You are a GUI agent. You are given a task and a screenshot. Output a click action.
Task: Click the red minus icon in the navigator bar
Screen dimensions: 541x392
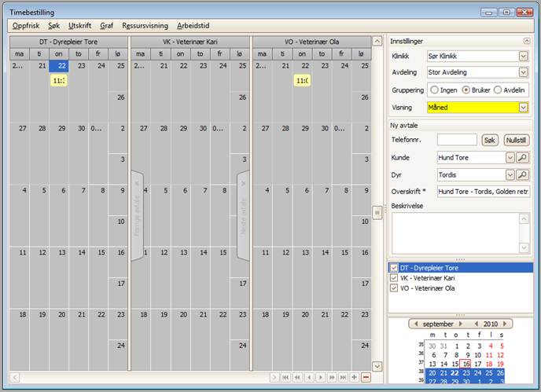[x=366, y=378]
